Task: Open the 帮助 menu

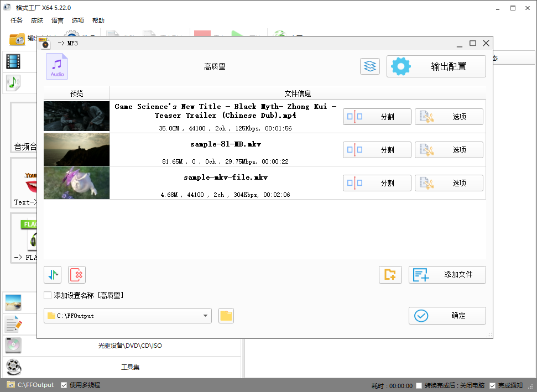Action: 98,20
